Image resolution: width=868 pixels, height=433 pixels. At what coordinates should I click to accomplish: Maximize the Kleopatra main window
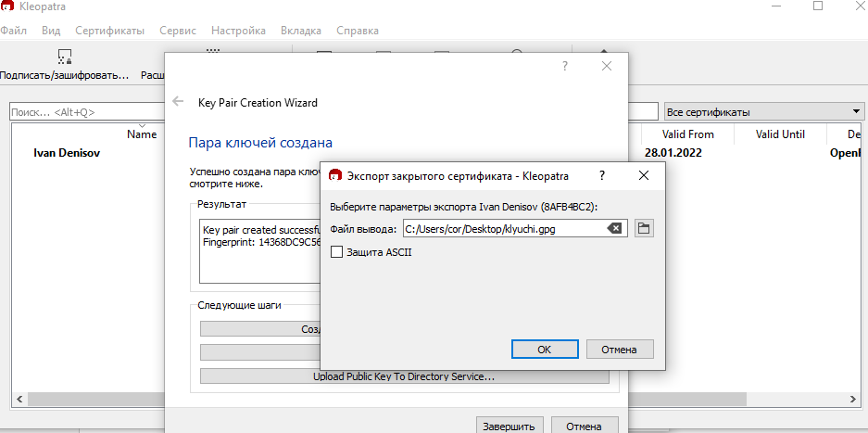(817, 6)
